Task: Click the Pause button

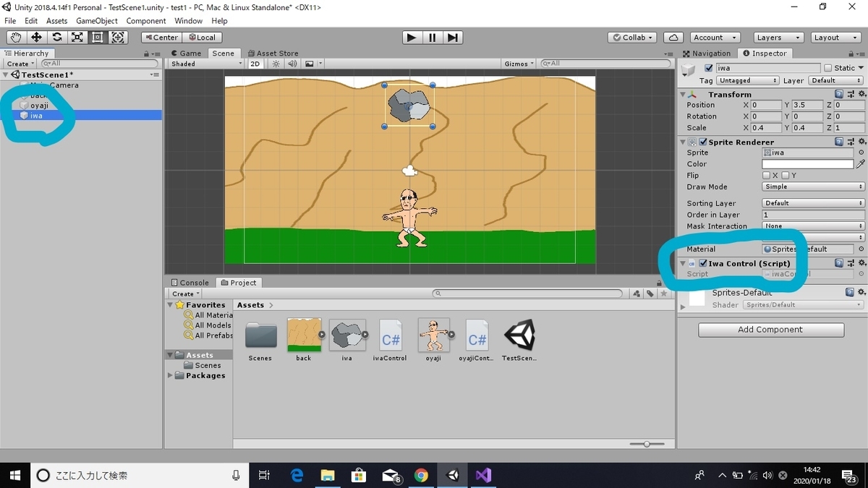Action: [432, 38]
